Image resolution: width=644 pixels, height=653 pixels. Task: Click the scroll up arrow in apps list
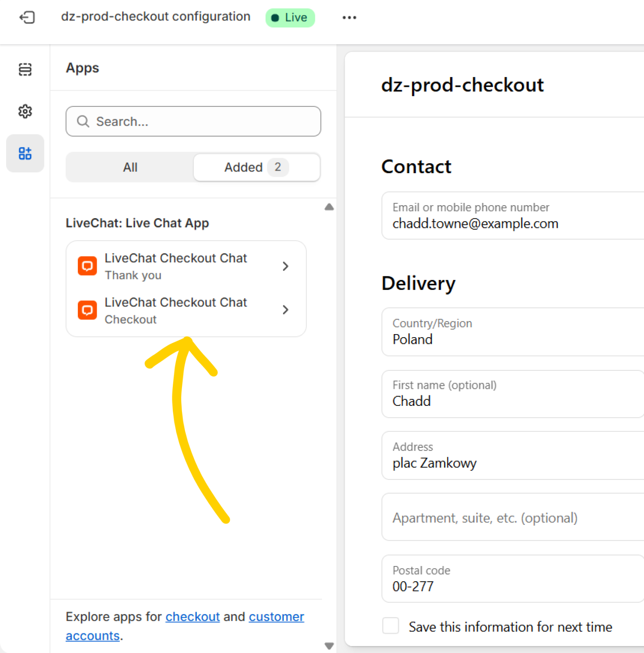click(x=329, y=207)
